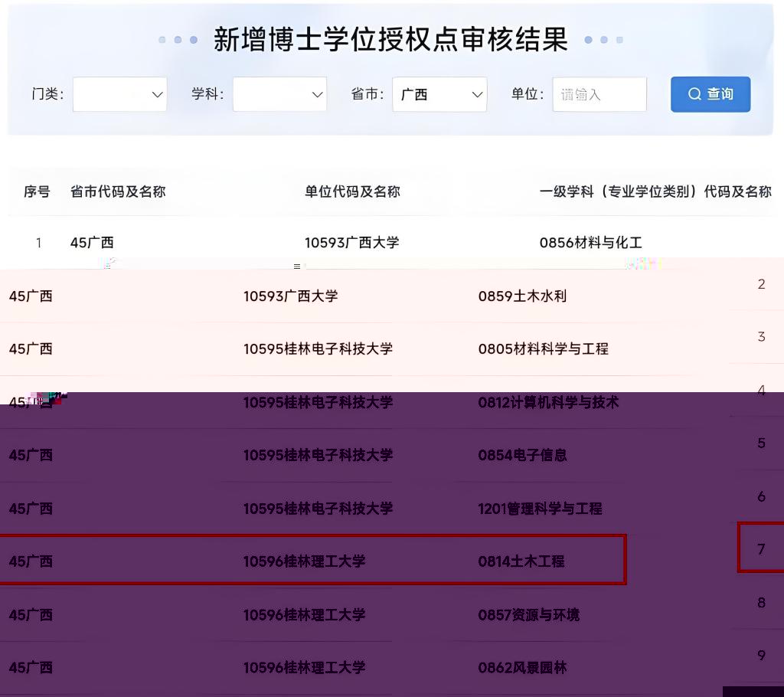Click 45广西 in the 0814土木工程 row
Image resolution: width=784 pixels, height=697 pixels.
click(x=31, y=561)
